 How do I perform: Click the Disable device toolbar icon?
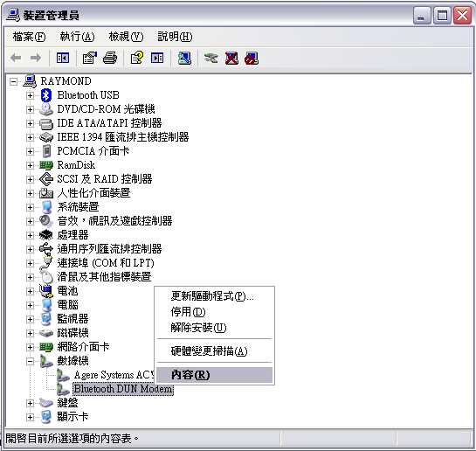pos(252,58)
